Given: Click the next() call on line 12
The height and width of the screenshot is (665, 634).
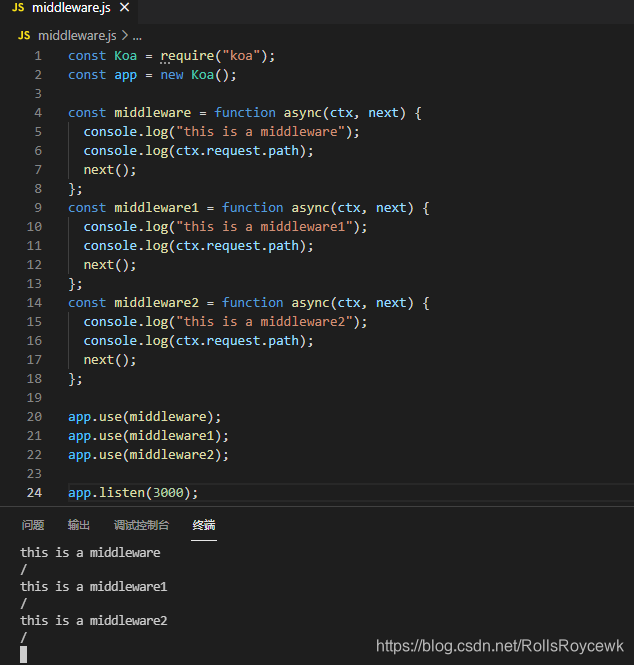Looking at the screenshot, I should (106, 265).
